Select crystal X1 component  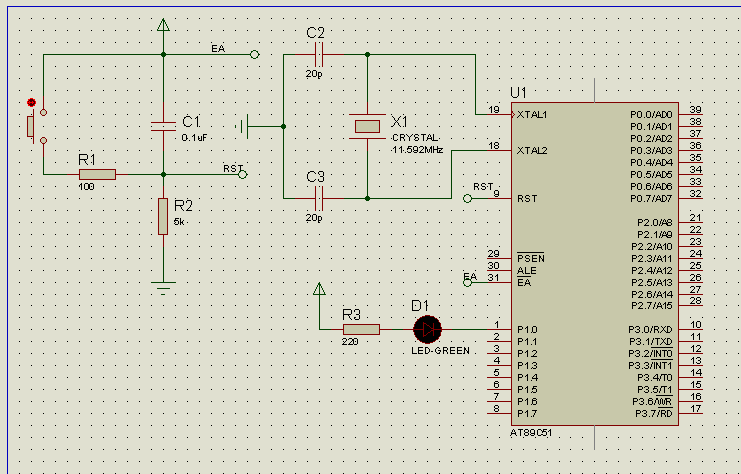point(367,126)
